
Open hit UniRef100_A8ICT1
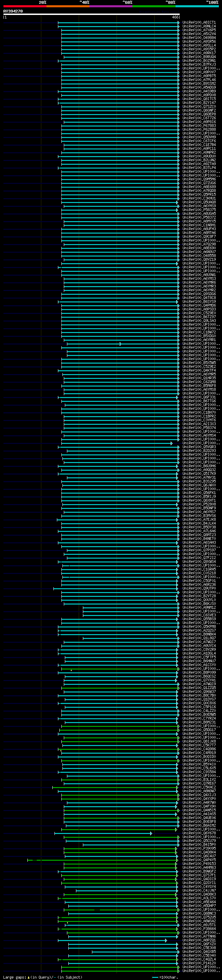[x=199, y=23]
